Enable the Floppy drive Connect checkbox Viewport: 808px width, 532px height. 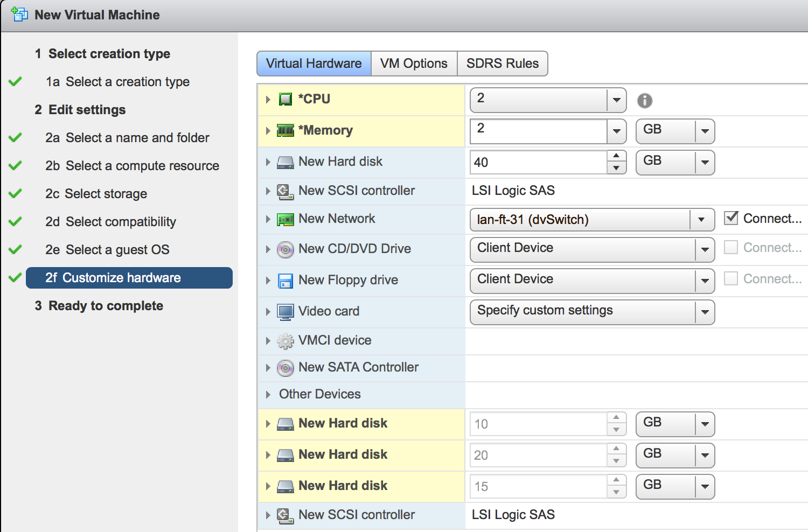pyautogui.click(x=731, y=278)
